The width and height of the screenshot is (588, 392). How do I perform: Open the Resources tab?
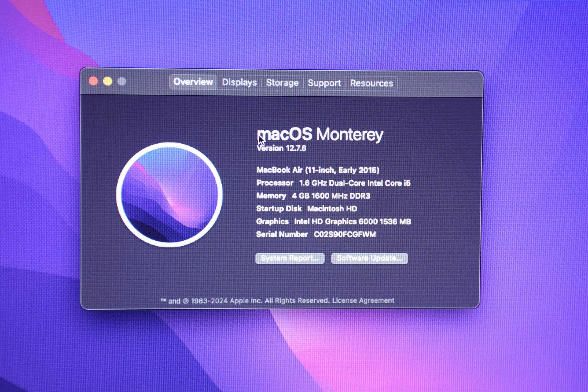click(371, 83)
